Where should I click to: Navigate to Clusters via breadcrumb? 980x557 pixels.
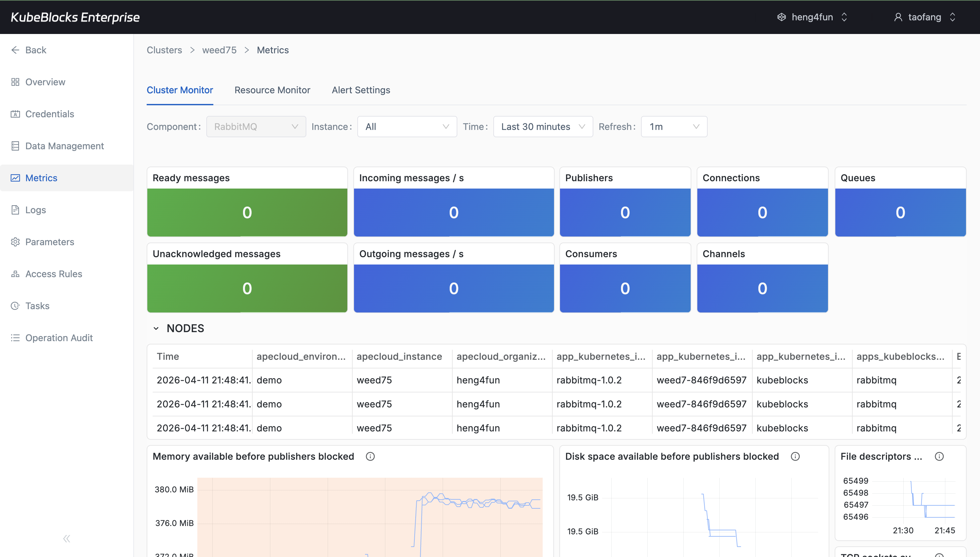pyautogui.click(x=164, y=50)
